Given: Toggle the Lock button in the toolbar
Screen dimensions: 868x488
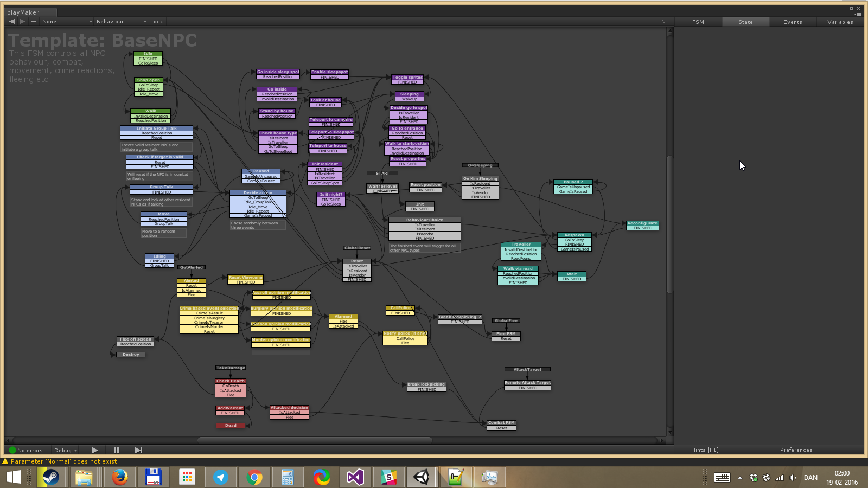Looking at the screenshot, I should 156,22.
